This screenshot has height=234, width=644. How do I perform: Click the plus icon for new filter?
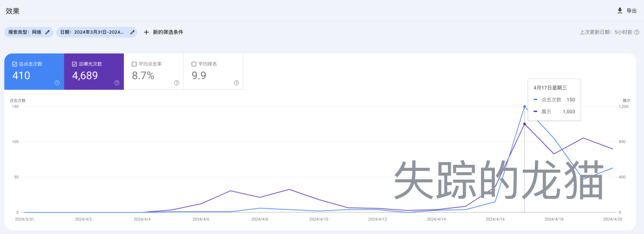click(x=146, y=32)
